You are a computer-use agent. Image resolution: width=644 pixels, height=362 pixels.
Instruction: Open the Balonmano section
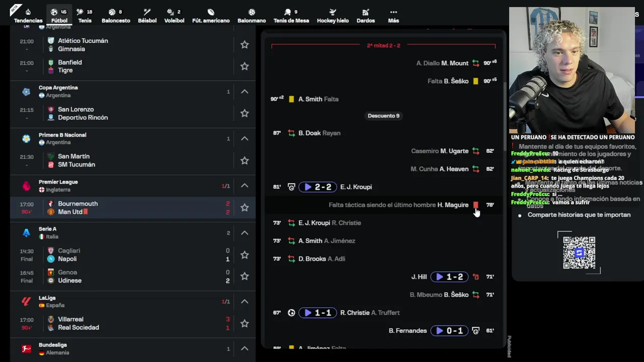point(252,16)
